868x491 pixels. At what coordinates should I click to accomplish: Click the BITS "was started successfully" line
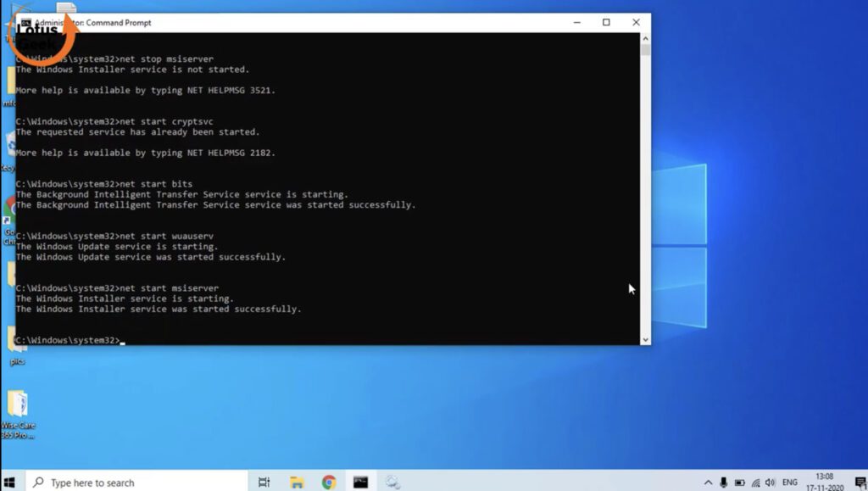click(x=215, y=205)
